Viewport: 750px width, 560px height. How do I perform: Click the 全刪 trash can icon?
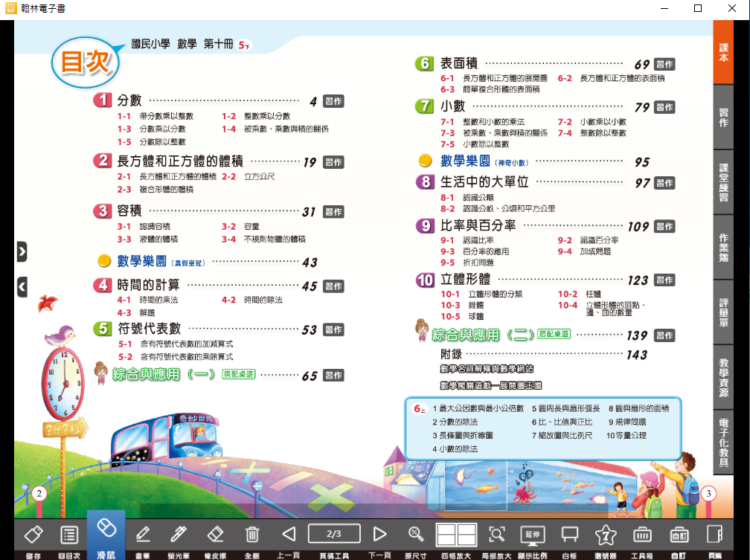[252, 534]
